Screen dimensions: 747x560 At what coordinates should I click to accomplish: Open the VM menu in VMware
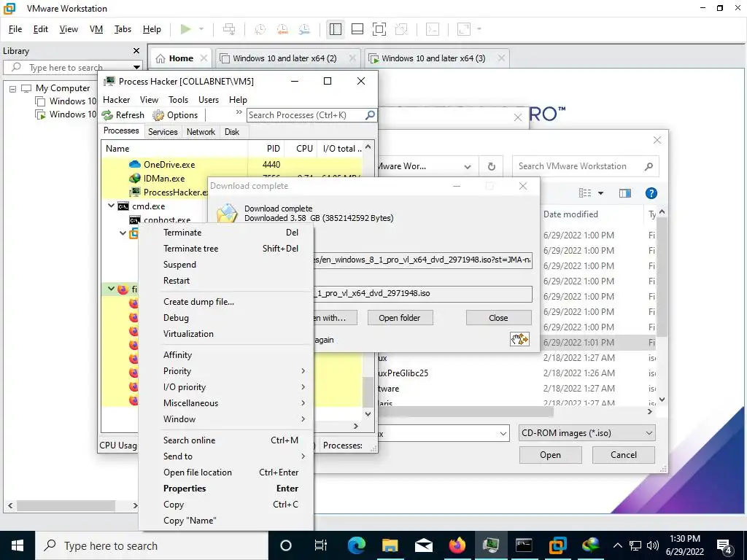click(x=96, y=29)
